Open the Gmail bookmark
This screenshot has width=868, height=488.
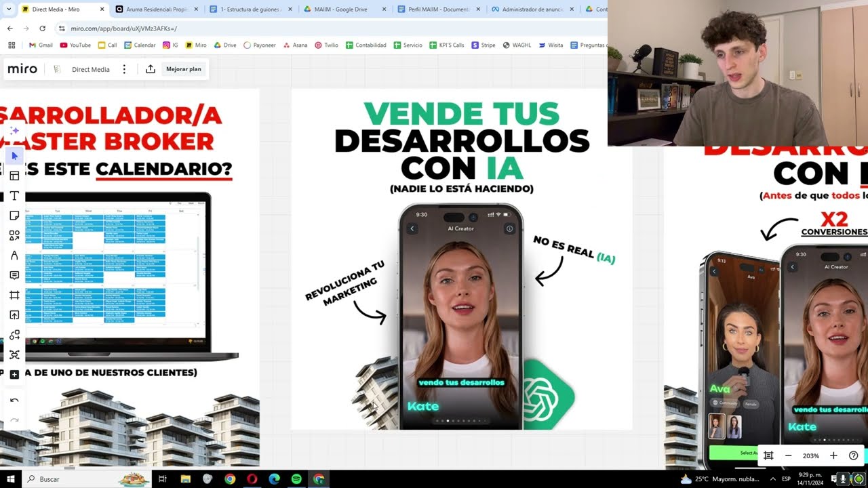41,45
